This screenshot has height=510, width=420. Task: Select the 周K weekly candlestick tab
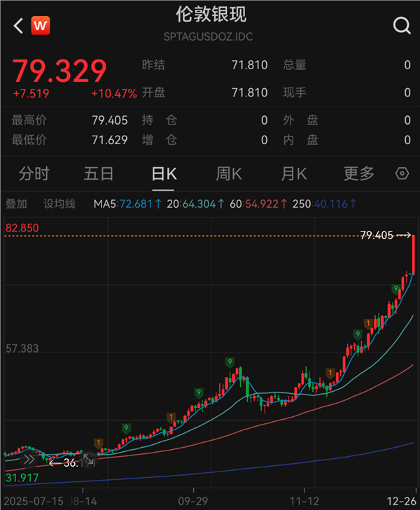click(x=229, y=173)
